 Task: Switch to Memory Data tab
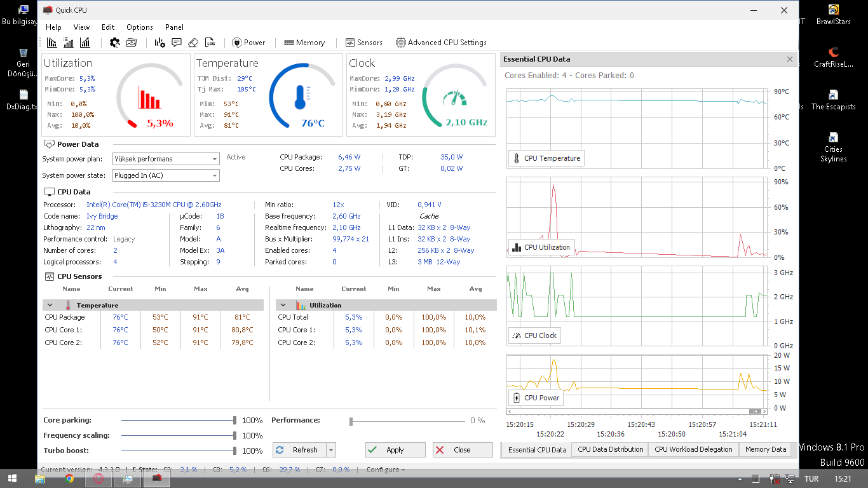[766, 449]
